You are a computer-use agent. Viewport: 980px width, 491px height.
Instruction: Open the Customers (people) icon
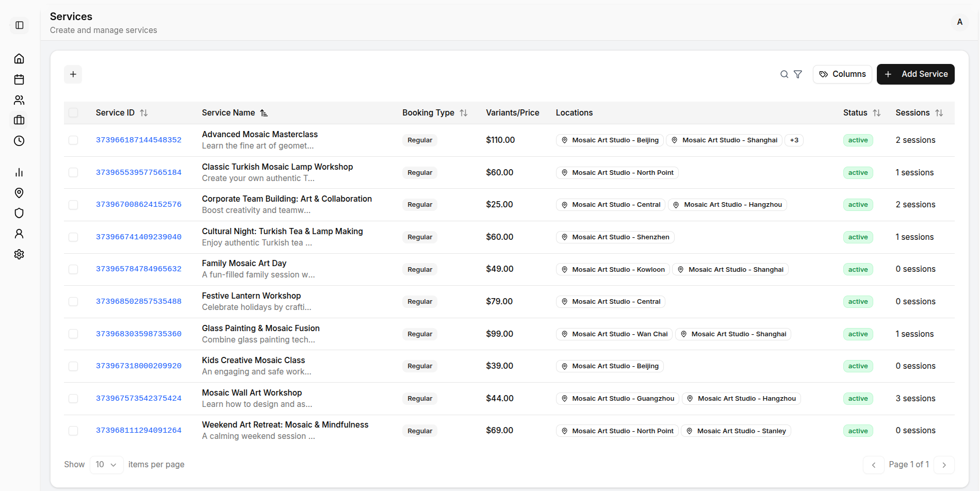(19, 100)
